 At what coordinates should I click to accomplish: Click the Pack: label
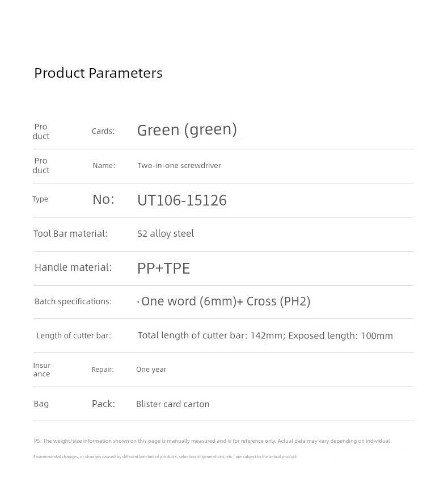[x=104, y=404]
